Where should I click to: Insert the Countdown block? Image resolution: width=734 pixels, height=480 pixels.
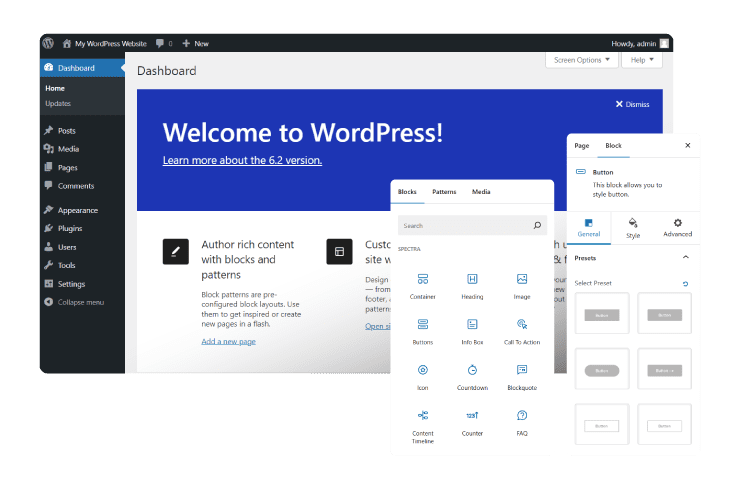(472, 376)
